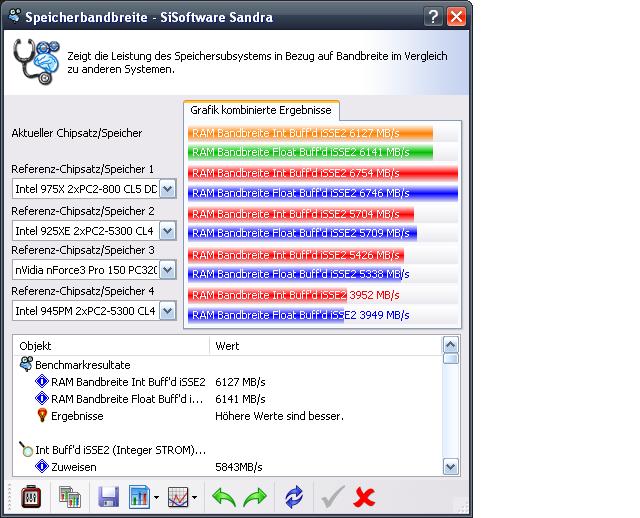The image size is (640, 518).
Task: Click info icon beside RAM Bandbreite Int
Action: [x=42, y=381]
